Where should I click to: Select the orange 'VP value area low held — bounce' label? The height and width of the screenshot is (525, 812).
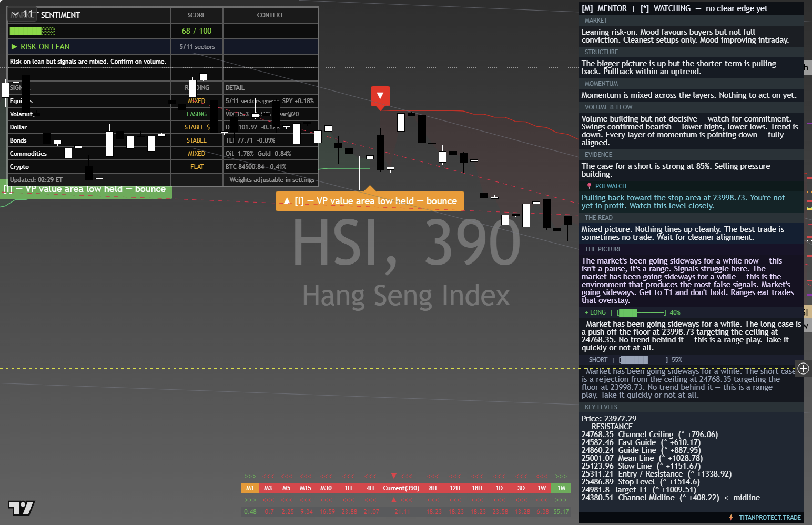370,201
